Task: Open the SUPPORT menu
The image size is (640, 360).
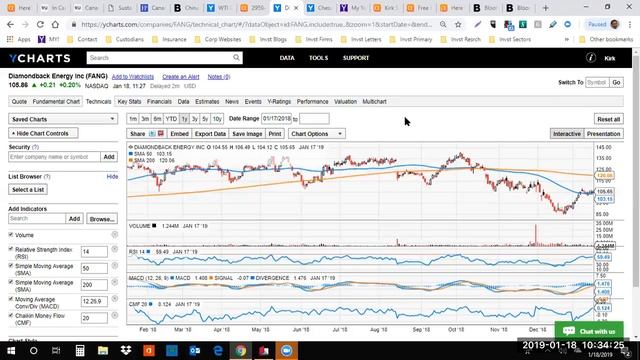Action: point(356,58)
